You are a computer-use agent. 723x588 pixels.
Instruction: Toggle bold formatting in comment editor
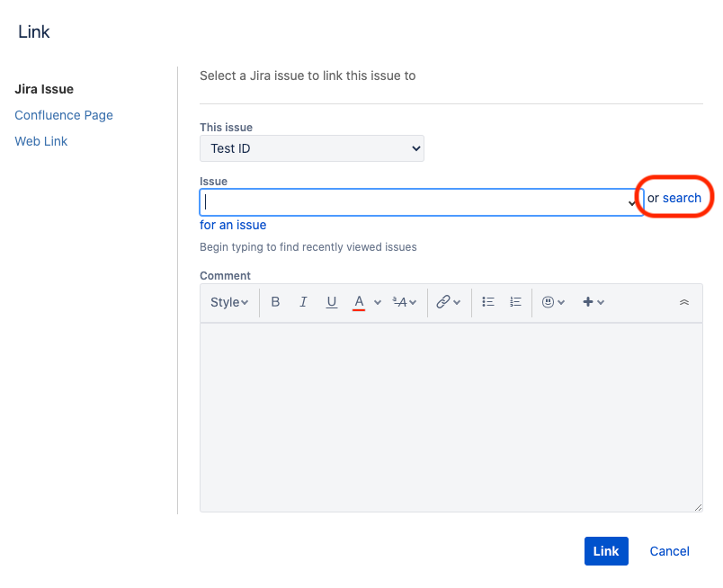click(x=275, y=302)
